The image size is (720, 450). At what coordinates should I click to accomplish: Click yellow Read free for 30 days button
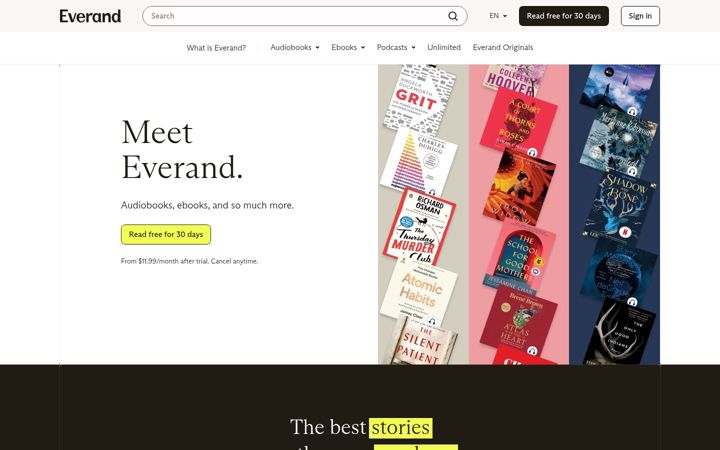click(166, 234)
